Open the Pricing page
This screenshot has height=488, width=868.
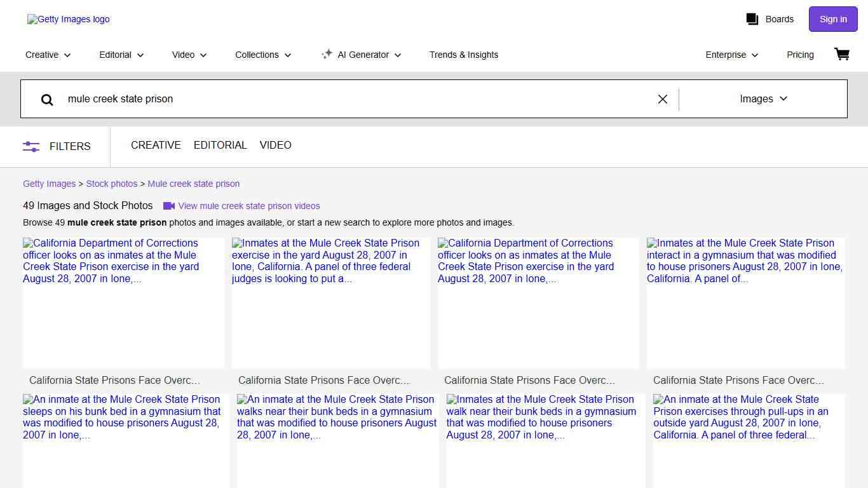pos(800,55)
